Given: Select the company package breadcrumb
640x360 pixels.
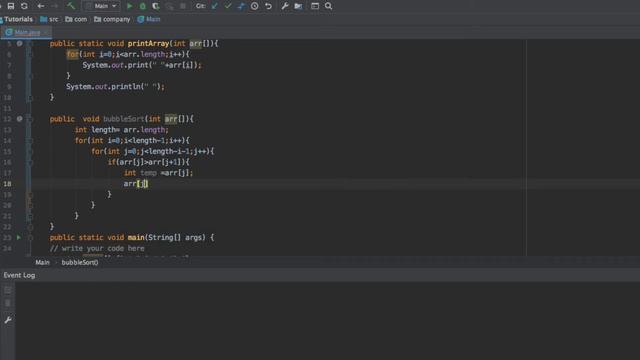Looking at the screenshot, I should pos(112,19).
